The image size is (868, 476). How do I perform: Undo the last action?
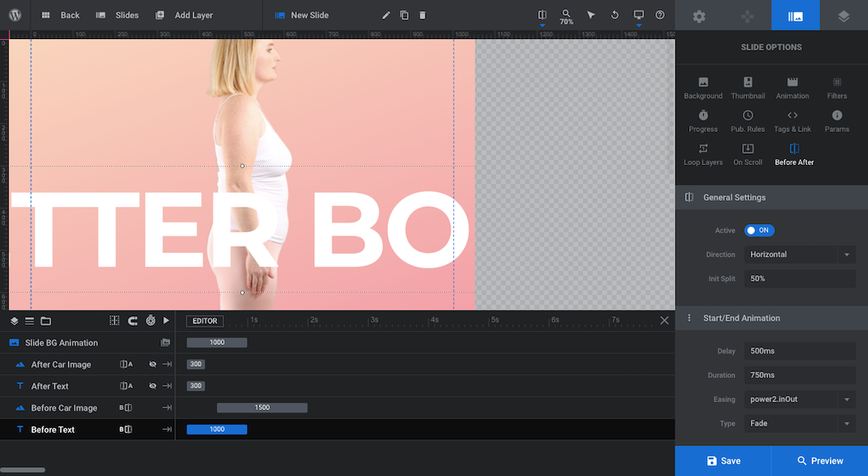[x=615, y=15]
